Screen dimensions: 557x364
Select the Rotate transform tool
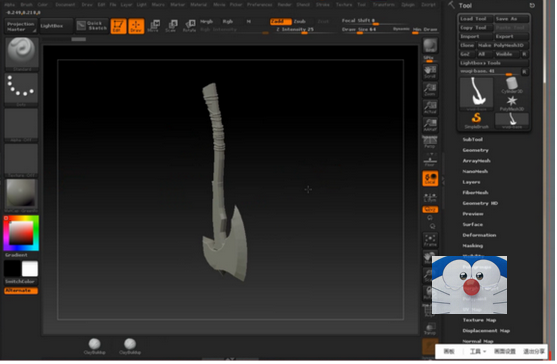(x=189, y=26)
